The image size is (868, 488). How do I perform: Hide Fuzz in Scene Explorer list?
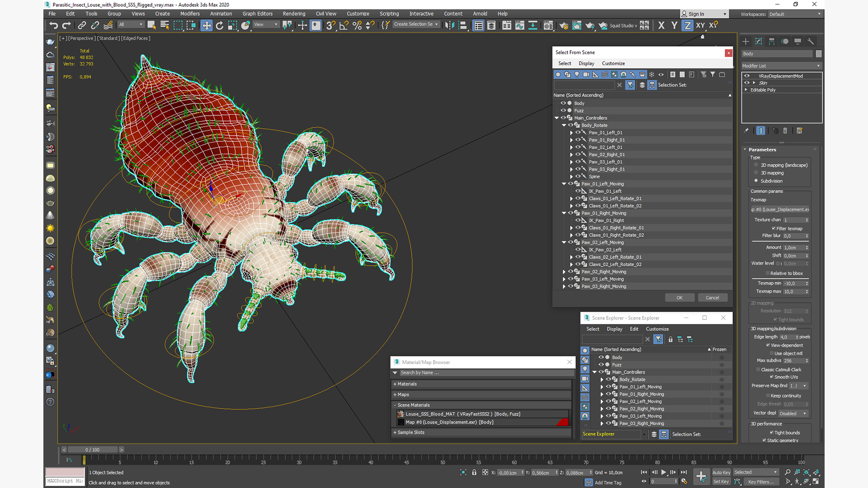601,365
